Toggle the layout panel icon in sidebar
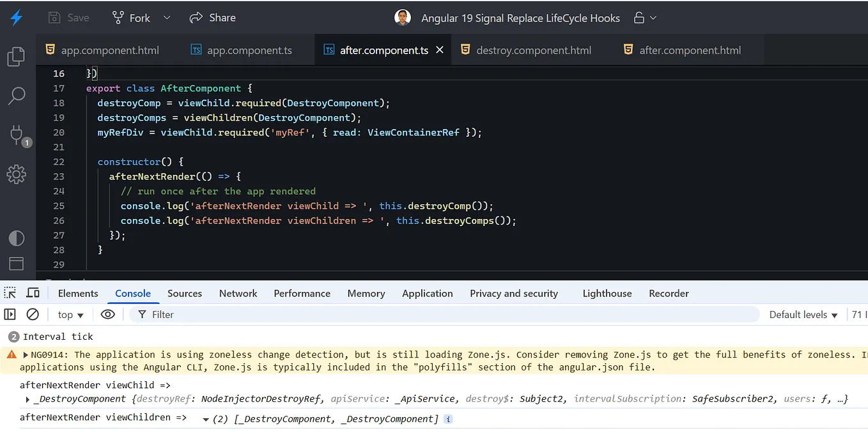 click(16, 263)
